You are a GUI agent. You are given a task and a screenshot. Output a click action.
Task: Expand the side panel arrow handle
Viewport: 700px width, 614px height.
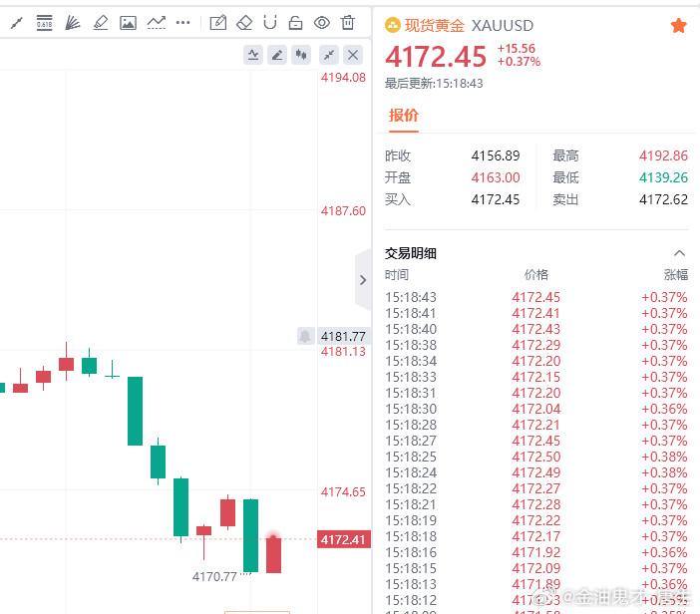(363, 280)
